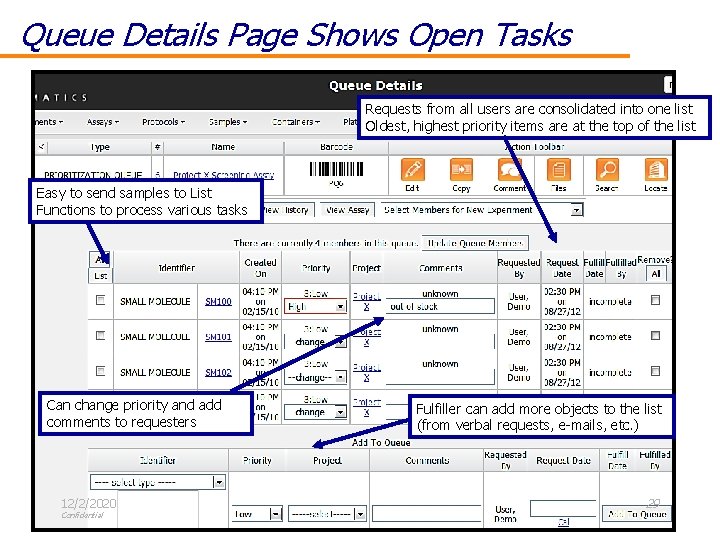Check the list box for SM102 row
The width and height of the screenshot is (720, 540).
pos(100,371)
